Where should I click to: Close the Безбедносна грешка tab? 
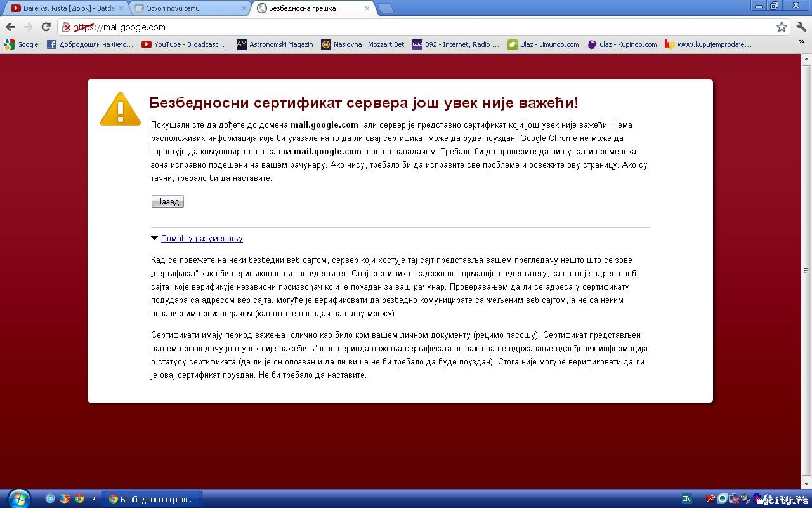[367, 8]
